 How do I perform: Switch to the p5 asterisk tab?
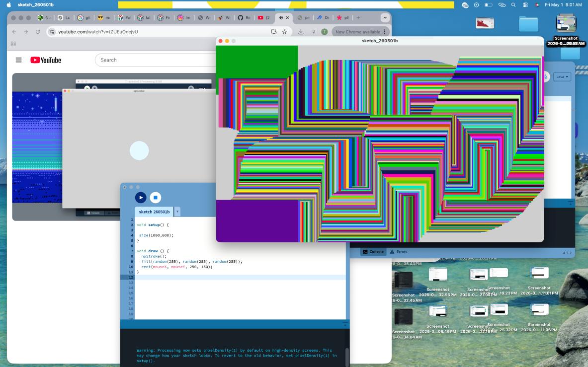pyautogui.click(x=342, y=17)
